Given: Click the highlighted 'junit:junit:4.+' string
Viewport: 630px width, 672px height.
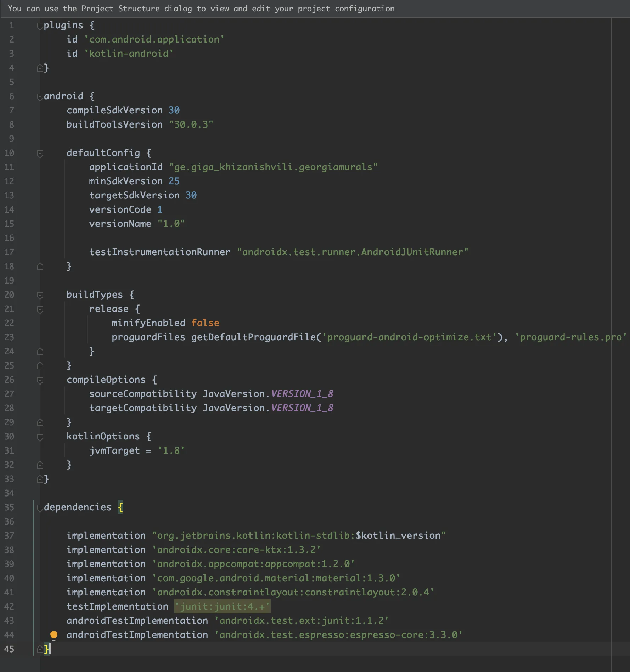Looking at the screenshot, I should (x=222, y=606).
